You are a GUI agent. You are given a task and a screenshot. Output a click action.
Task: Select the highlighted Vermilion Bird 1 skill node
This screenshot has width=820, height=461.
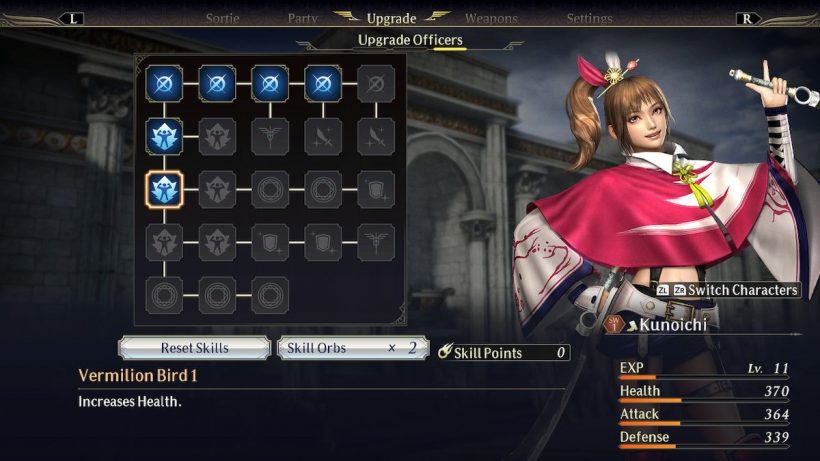[x=164, y=190]
